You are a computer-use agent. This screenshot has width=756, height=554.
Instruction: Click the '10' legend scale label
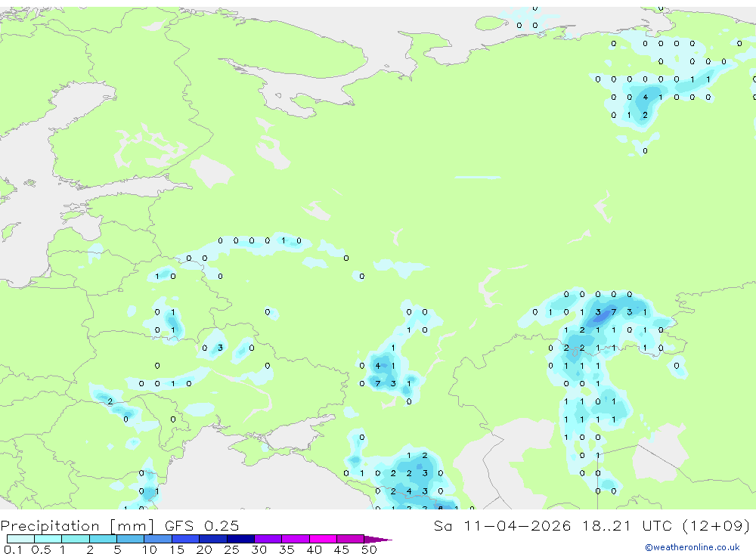coord(150,549)
